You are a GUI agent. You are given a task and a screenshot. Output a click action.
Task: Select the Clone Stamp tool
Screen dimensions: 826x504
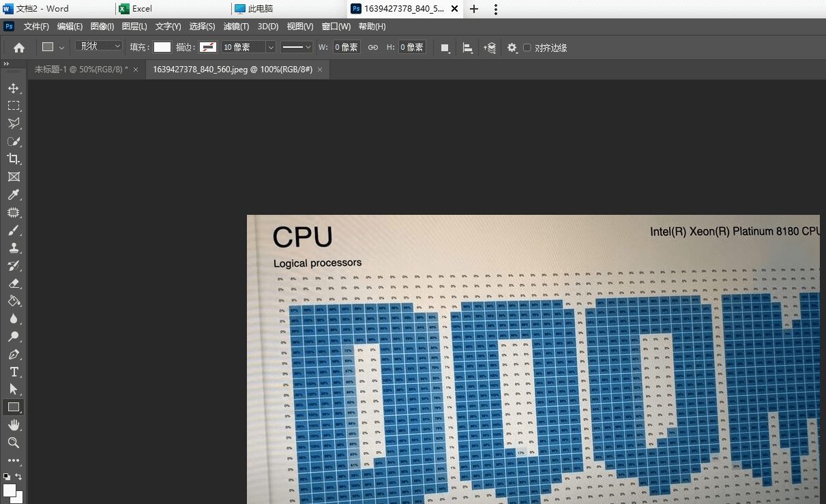[x=13, y=248]
